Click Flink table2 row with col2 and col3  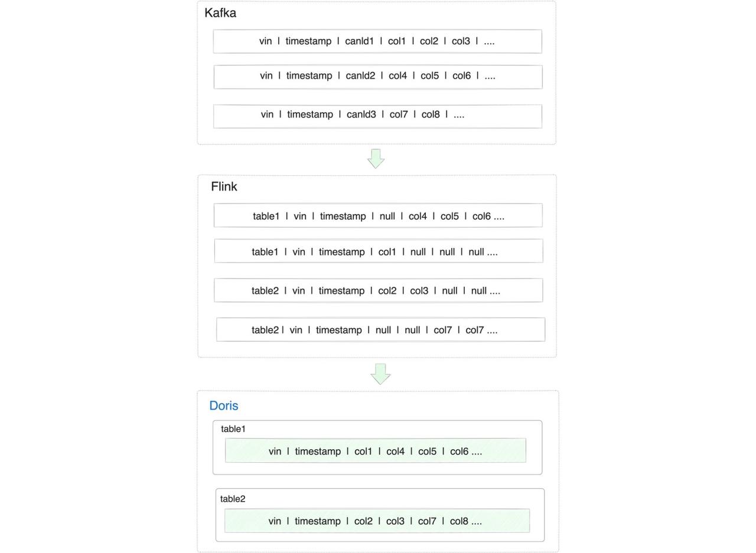coord(378,290)
